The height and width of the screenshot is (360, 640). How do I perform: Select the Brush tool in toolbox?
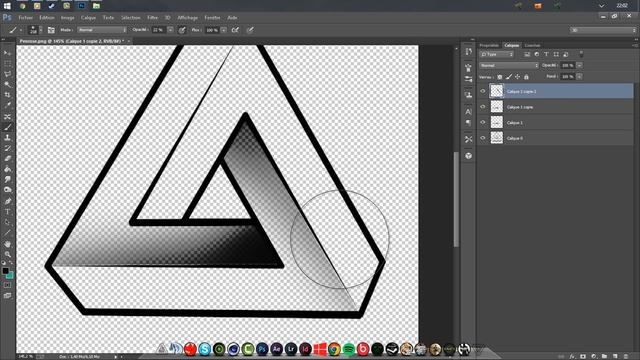click(x=7, y=127)
